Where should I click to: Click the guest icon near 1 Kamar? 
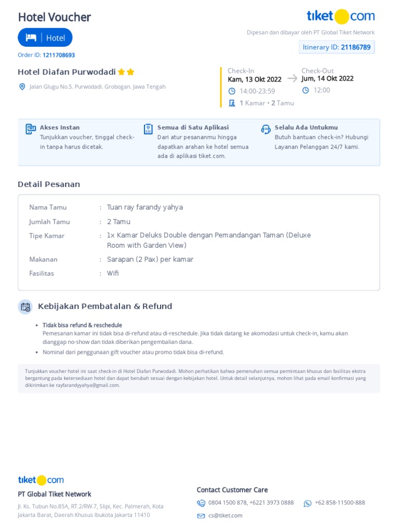[232, 103]
